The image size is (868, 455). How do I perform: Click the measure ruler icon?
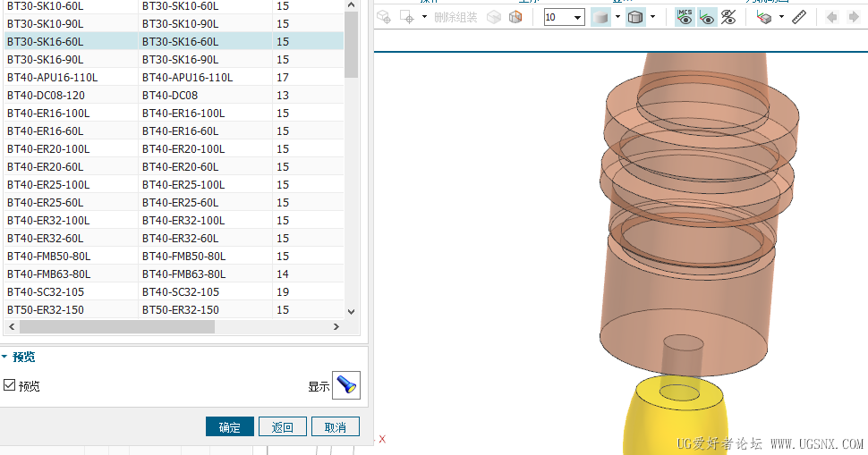pos(799,17)
